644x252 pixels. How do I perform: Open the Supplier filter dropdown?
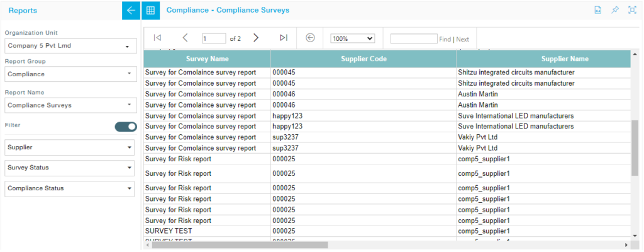pos(70,147)
